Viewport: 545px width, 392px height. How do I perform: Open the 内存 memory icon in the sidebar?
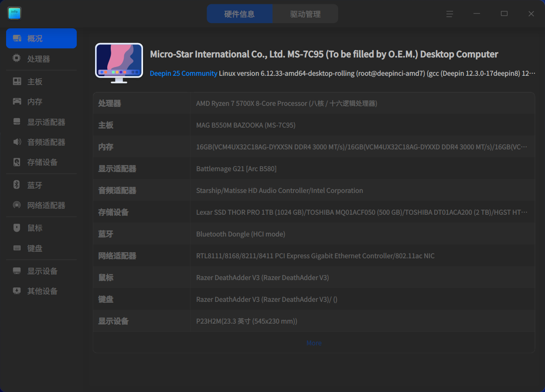point(17,101)
